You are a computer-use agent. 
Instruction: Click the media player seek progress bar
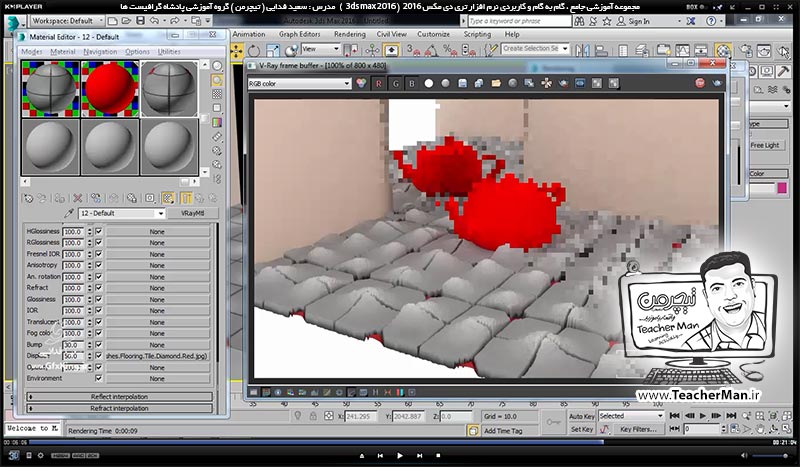point(399,442)
